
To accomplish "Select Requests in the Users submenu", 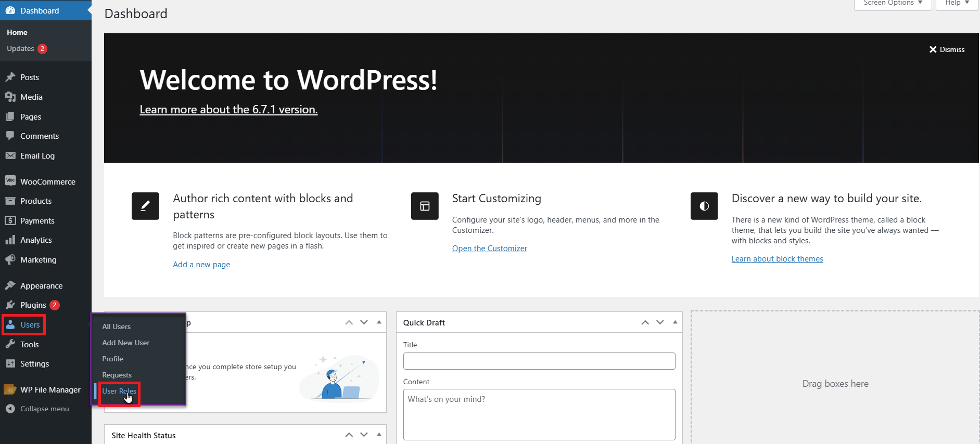I will tap(117, 375).
